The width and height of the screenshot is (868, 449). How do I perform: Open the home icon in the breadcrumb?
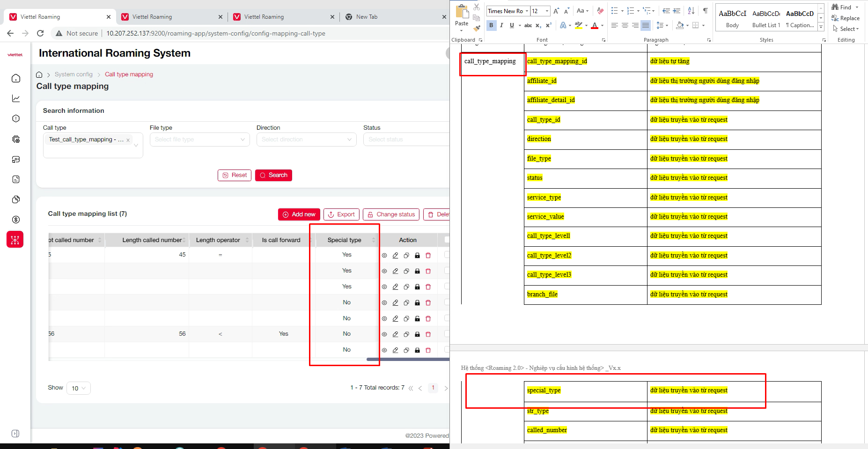tap(39, 74)
